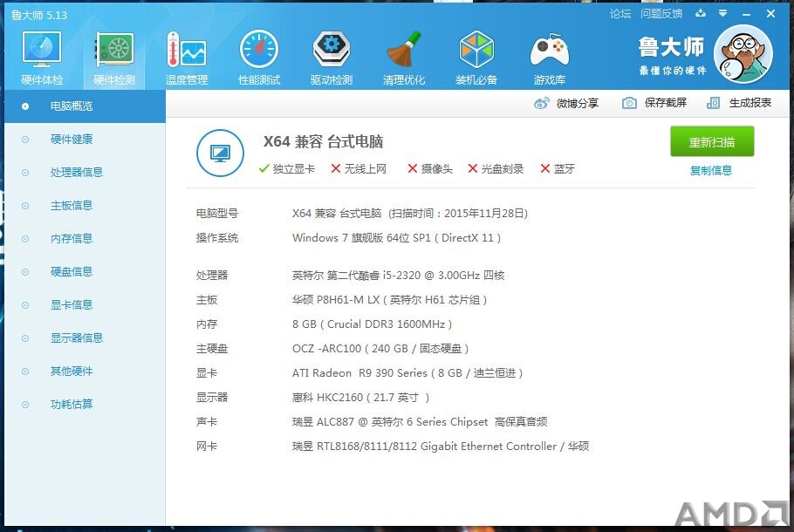
Task: Open 处理器信息 sidebar section
Action: click(x=85, y=173)
